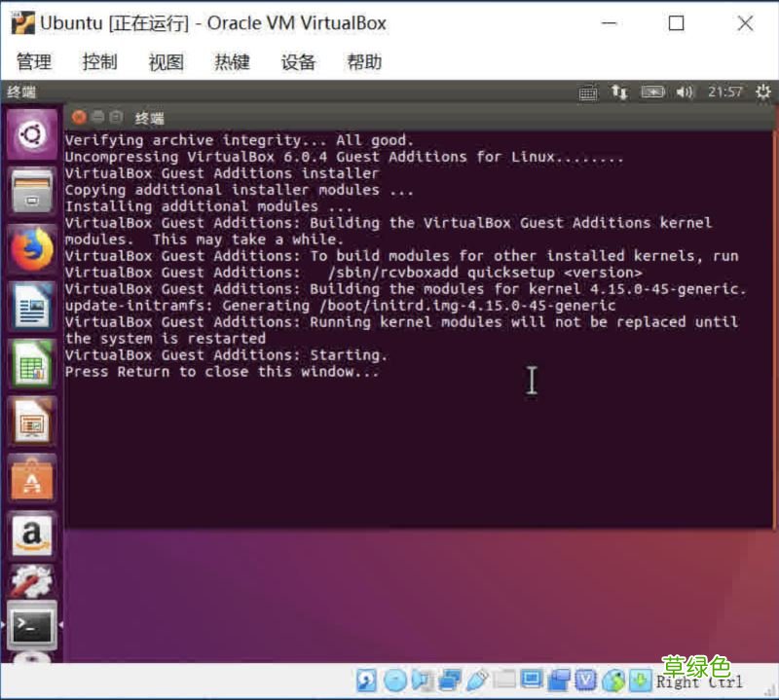The image size is (779, 700).
Task: Launch LibreOffice Calc from the launcher
Action: click(x=32, y=365)
